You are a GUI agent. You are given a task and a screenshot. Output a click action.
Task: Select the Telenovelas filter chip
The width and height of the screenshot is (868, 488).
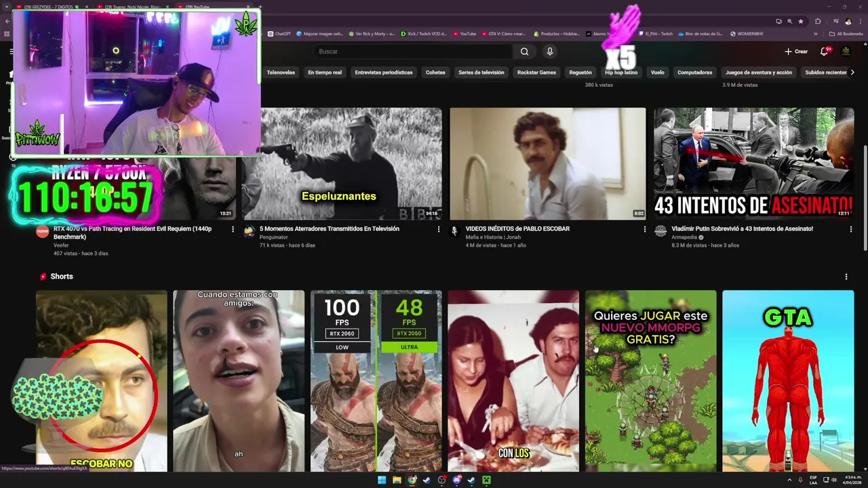281,73
